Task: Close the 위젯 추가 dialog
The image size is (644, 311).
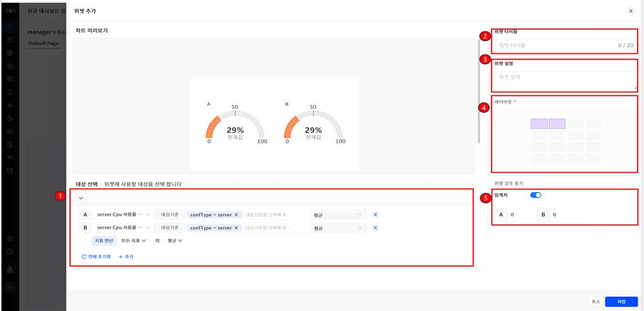Action: [630, 11]
